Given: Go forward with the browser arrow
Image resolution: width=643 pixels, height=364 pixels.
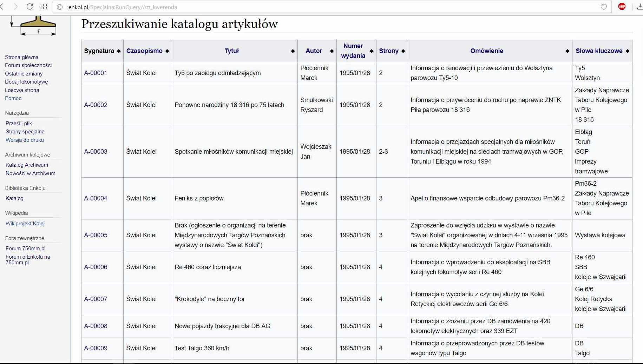Looking at the screenshot, I should point(15,7).
